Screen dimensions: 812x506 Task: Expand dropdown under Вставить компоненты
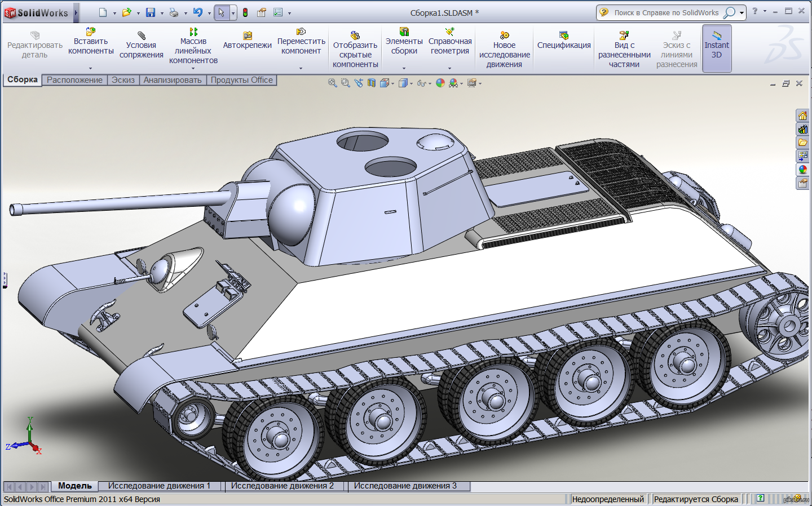(x=90, y=69)
